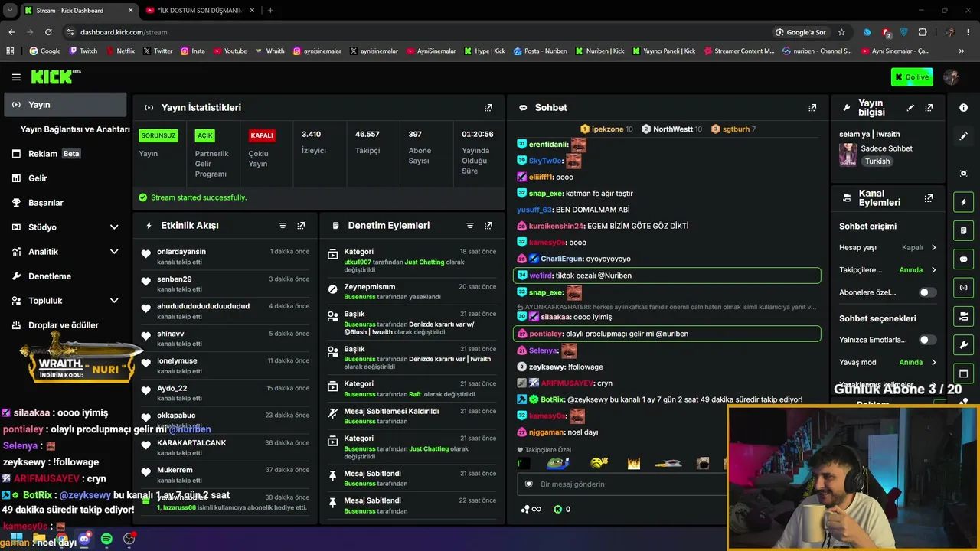Viewport: 980px width, 551px height.
Task: Open the Streamer Content bookmark
Action: click(x=739, y=51)
